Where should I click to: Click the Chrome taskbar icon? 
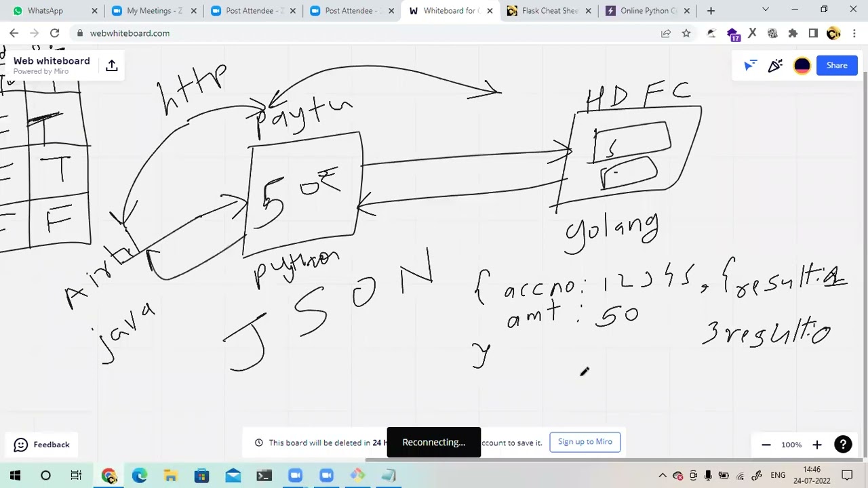click(108, 476)
